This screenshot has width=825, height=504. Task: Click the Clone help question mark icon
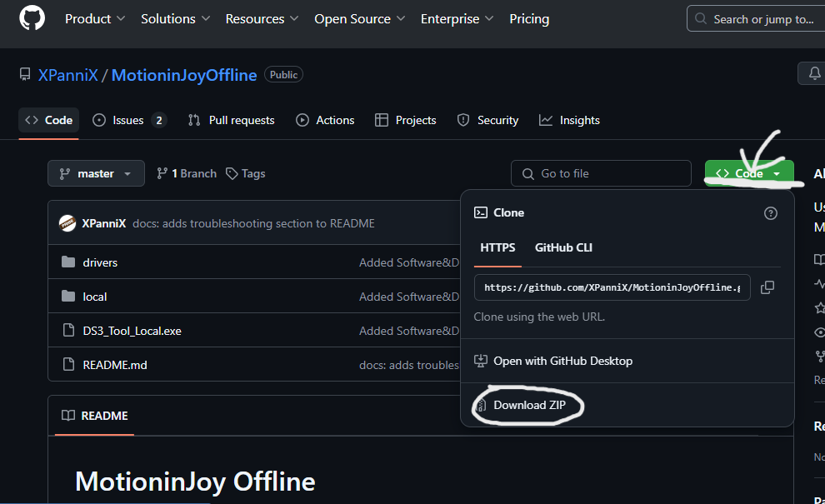click(x=770, y=213)
